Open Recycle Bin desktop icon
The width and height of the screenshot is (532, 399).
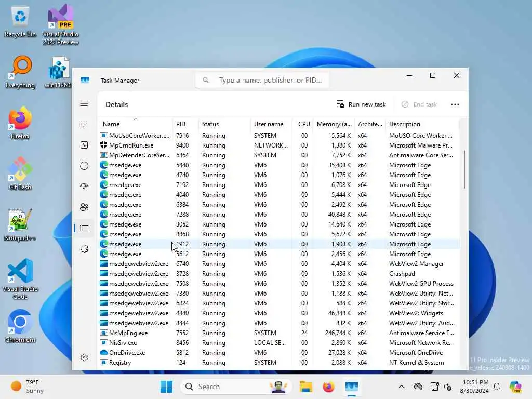pos(20,22)
